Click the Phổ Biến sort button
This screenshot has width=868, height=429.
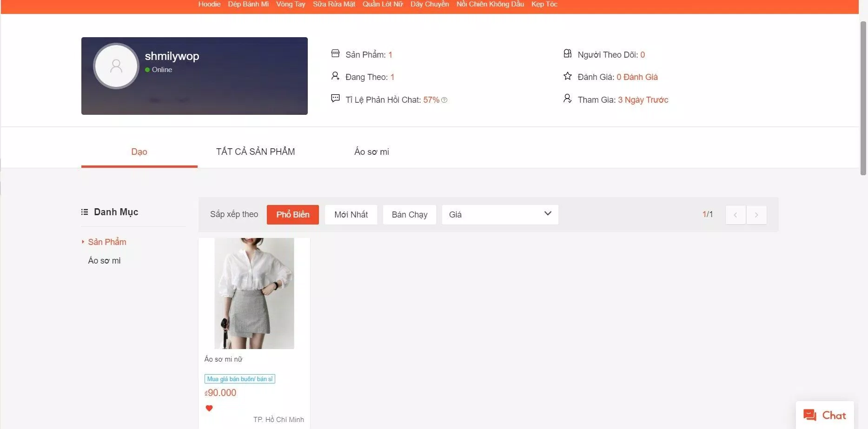click(x=292, y=214)
